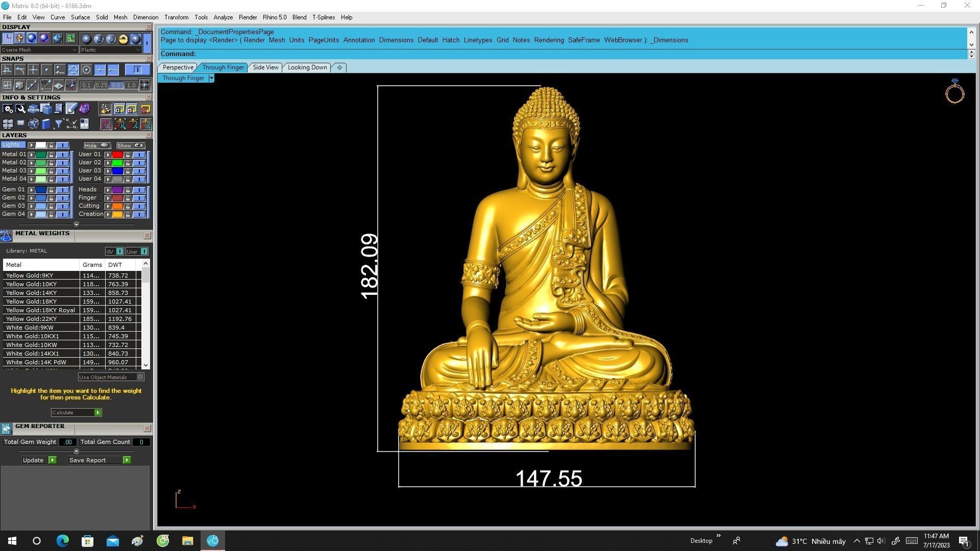Expand the Metal 03 layer arrow
Image resolution: width=980 pixels, height=551 pixels.
click(32, 171)
